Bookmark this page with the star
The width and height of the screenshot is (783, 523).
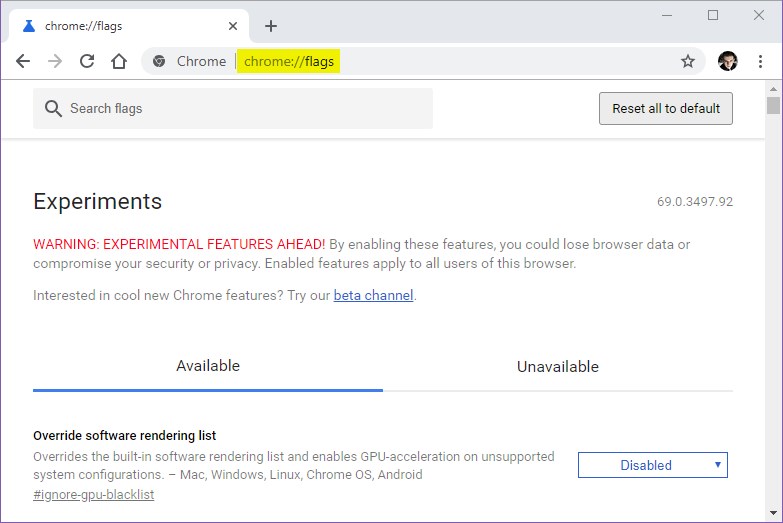pyautogui.click(x=688, y=61)
